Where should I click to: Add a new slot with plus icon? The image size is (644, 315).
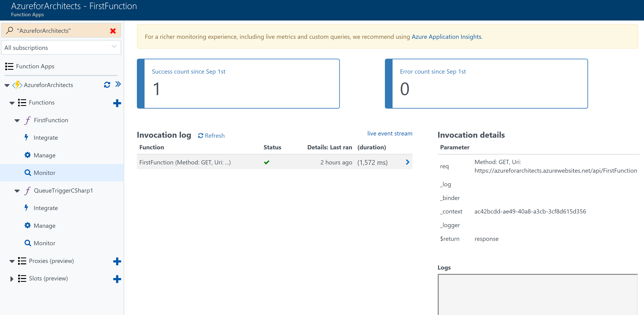click(x=117, y=279)
